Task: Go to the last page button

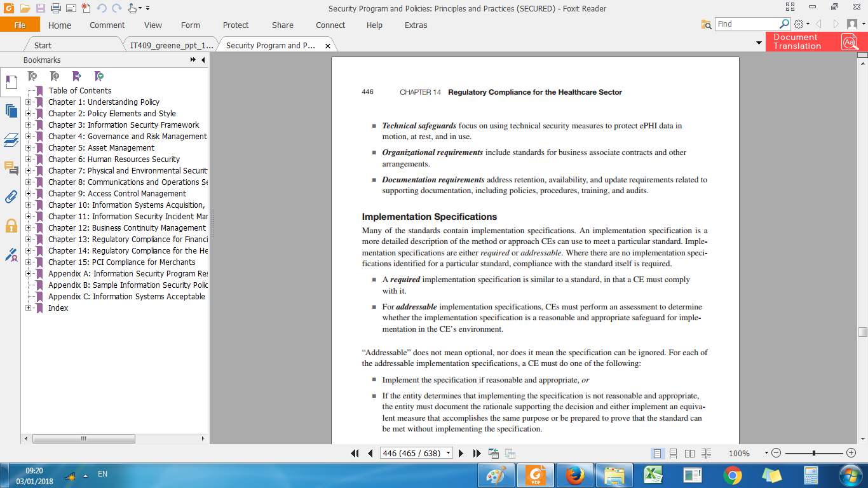Action: [477, 453]
